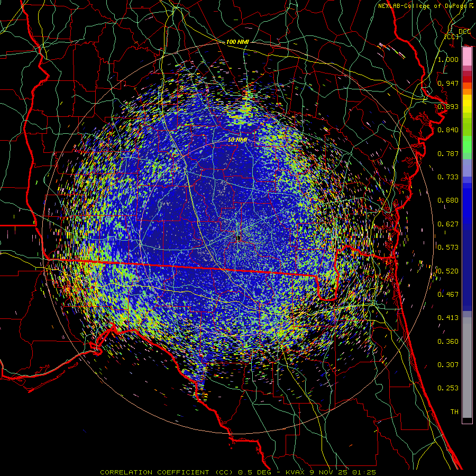This screenshot has width=476, height=476.
Task: Select the 0.893 legend value
Action: pyautogui.click(x=448, y=106)
